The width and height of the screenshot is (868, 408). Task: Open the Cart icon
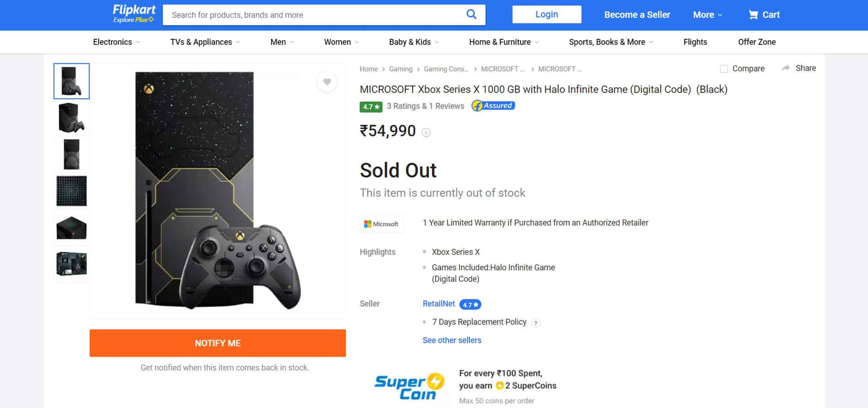(764, 15)
